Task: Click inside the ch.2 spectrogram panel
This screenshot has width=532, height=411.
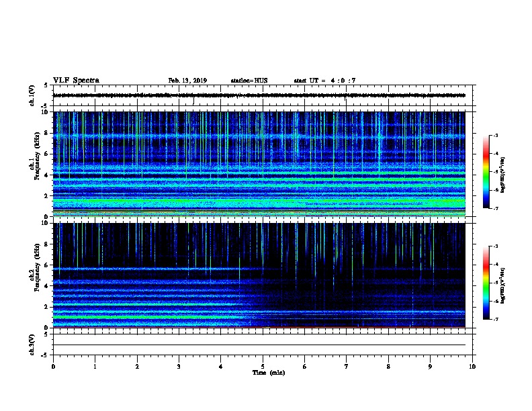Action: [259, 275]
